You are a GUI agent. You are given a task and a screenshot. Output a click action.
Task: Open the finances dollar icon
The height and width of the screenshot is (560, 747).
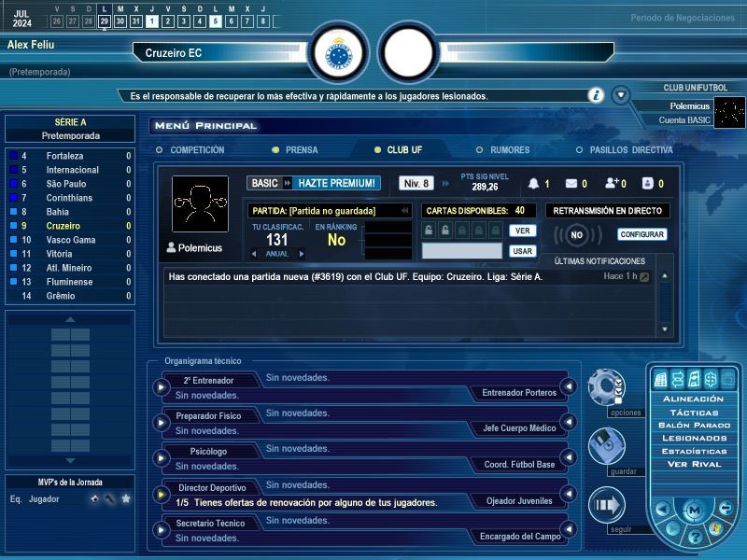(x=711, y=380)
